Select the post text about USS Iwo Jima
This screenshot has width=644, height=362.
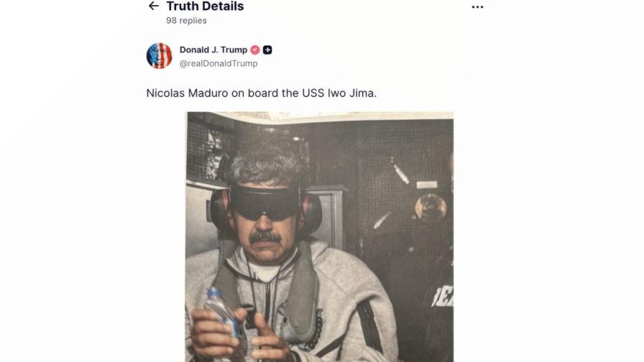coord(261,93)
